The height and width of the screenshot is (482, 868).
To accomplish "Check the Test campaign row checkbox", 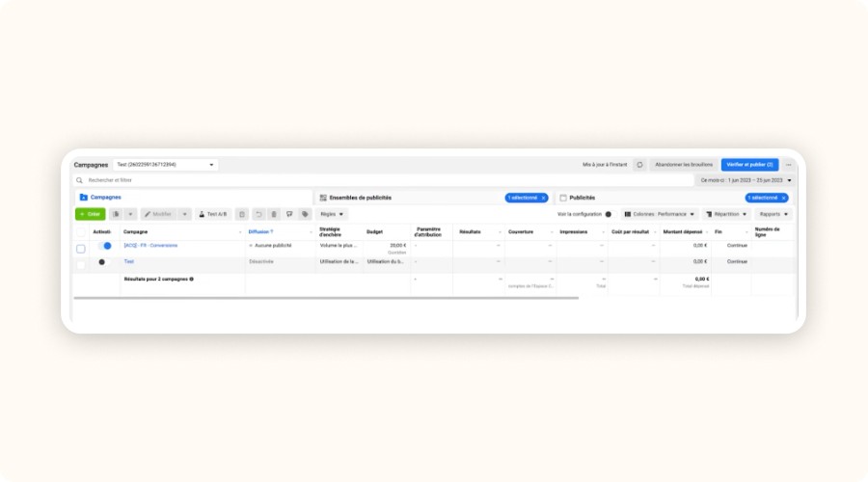I will click(81, 265).
